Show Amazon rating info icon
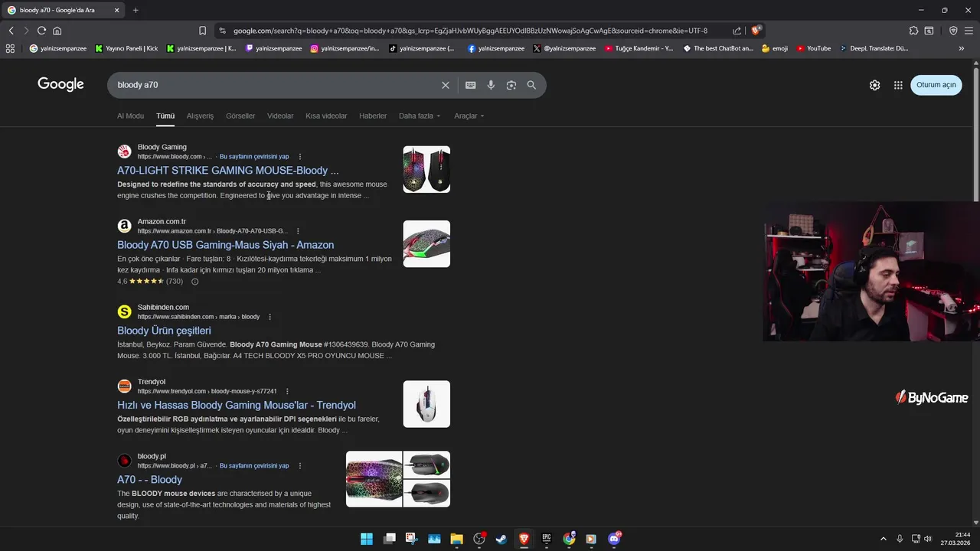This screenshot has height=551, width=980. point(194,282)
